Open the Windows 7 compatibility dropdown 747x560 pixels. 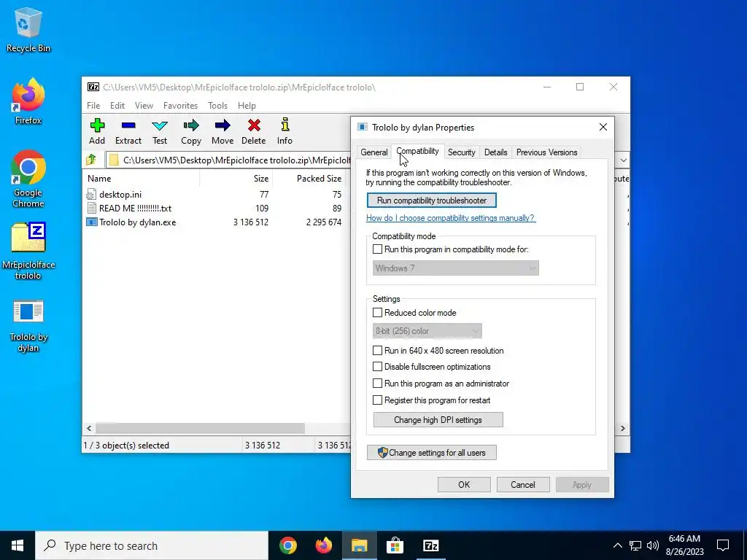click(455, 268)
